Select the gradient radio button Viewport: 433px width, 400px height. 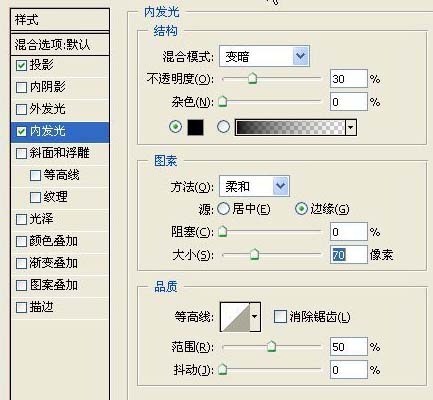tap(223, 127)
